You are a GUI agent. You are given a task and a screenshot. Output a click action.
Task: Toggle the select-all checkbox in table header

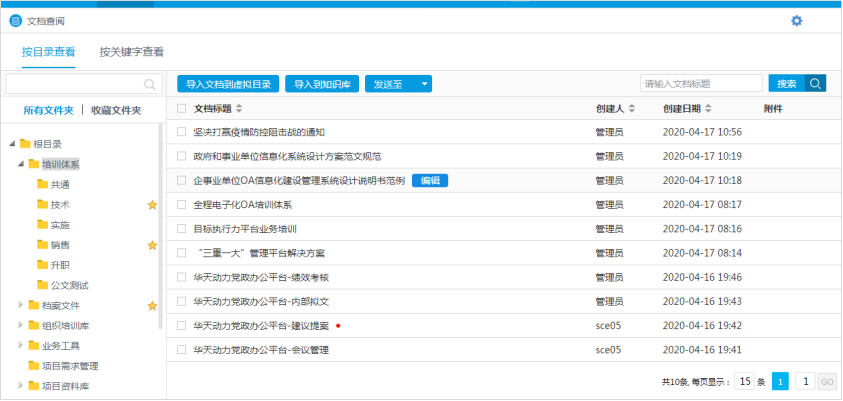[181, 109]
